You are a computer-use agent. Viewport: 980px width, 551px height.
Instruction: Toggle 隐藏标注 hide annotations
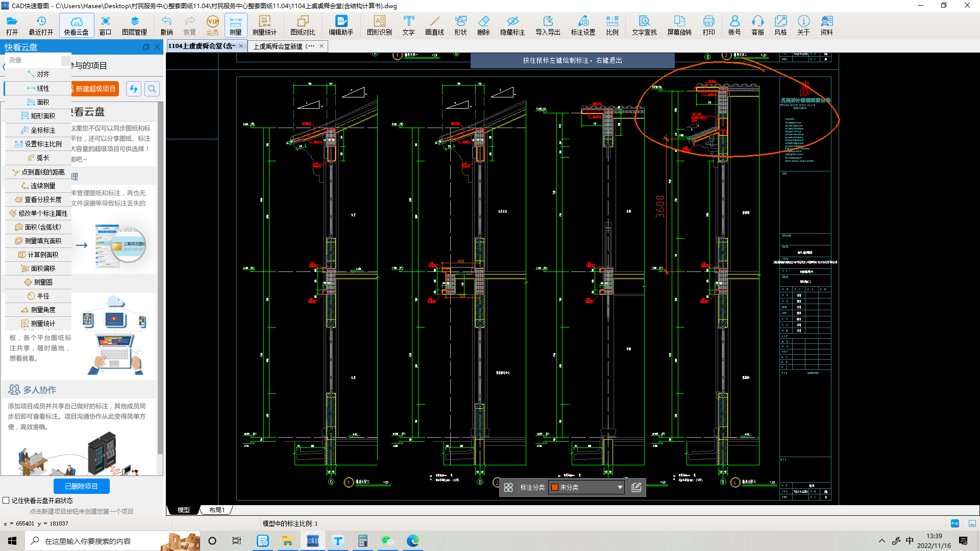512,25
